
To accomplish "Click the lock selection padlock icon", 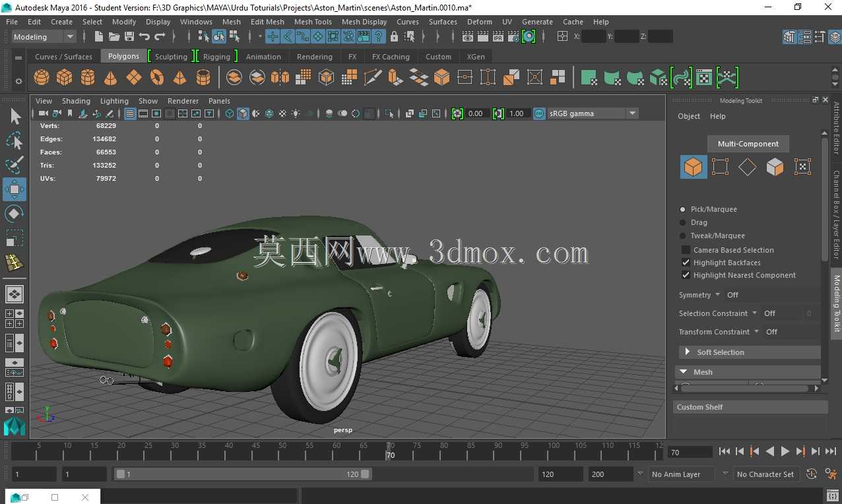I will (394, 37).
